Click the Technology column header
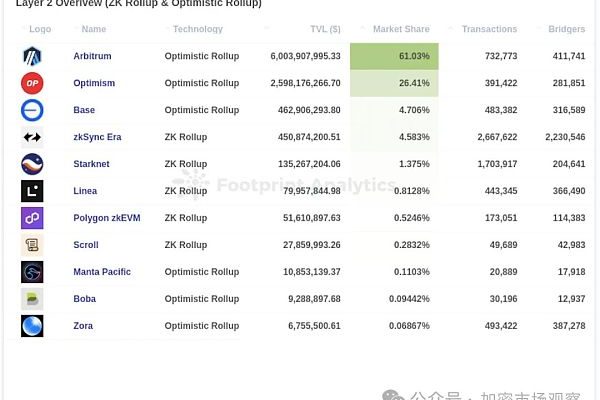600x400 pixels. tap(198, 30)
